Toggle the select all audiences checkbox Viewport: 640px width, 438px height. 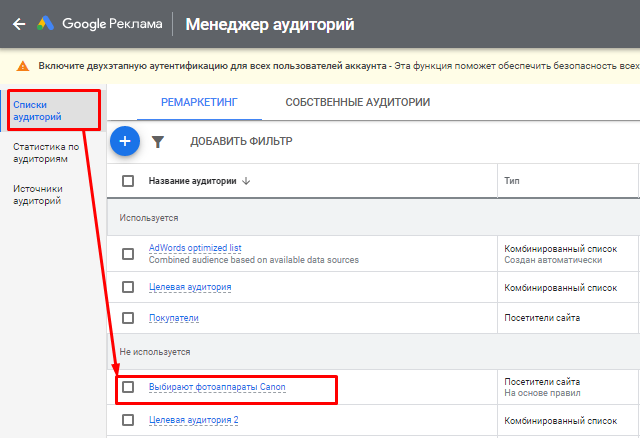pos(128,181)
